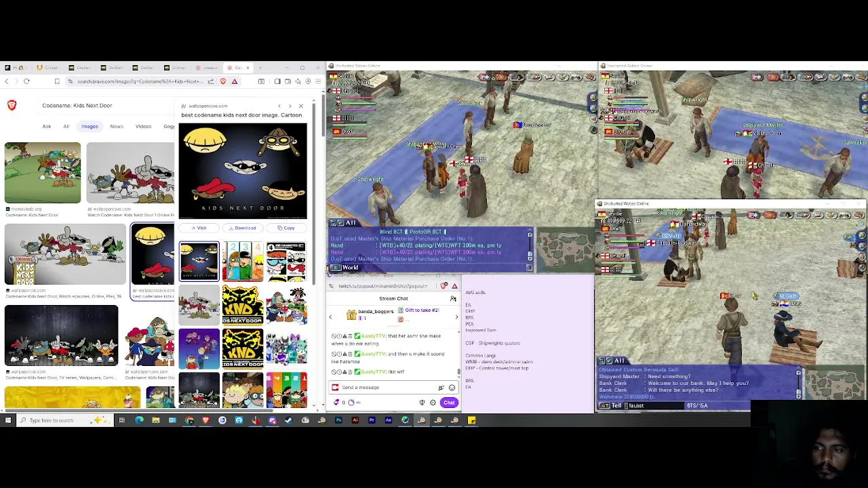The height and width of the screenshot is (488, 868).
Task: Open the large Kids Next Door preview image
Action: point(243,170)
